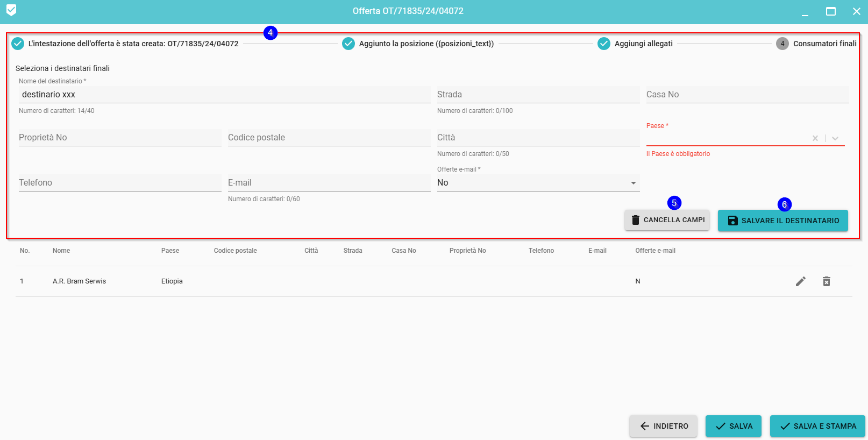
Task: Click the app shield logo in title bar
Action: coord(11,10)
